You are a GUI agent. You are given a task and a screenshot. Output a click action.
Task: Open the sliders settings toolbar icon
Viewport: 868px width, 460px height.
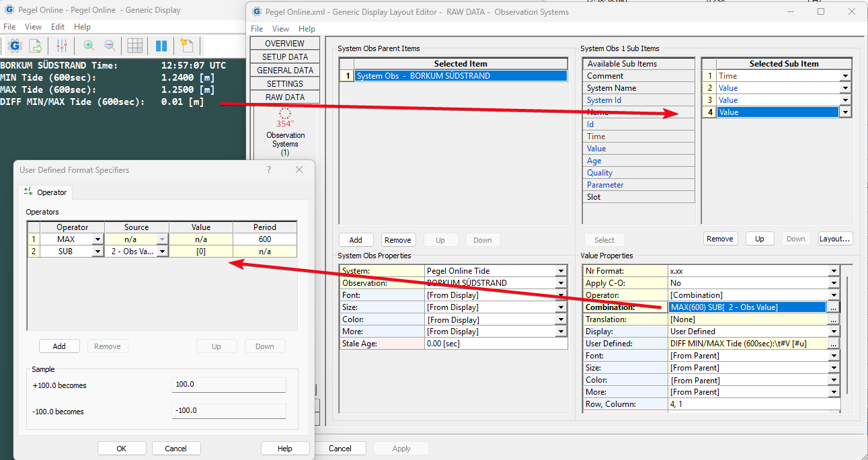pos(62,46)
